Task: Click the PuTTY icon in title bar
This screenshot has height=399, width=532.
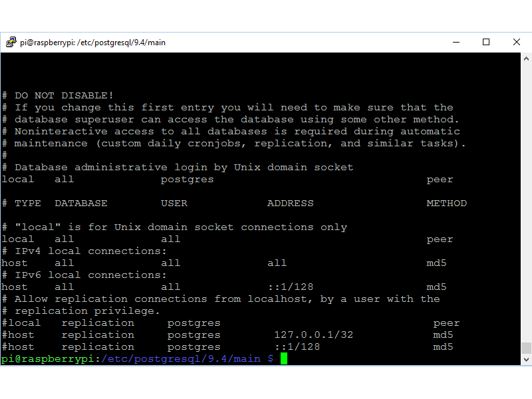Action: (x=11, y=42)
